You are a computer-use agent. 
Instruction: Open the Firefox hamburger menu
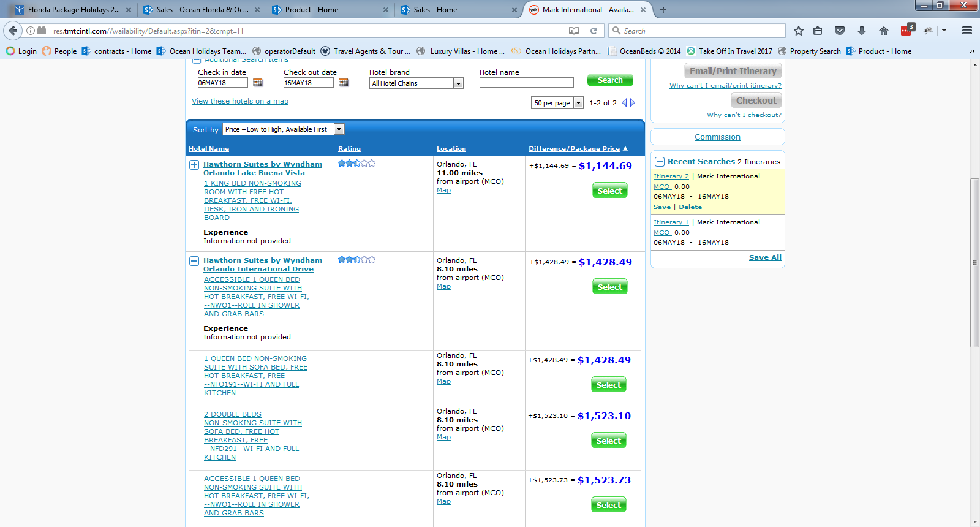pyautogui.click(x=967, y=31)
